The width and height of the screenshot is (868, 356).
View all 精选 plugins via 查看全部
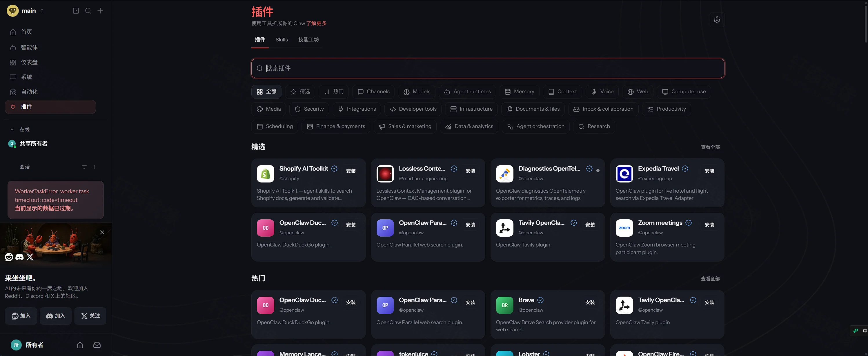coord(710,147)
